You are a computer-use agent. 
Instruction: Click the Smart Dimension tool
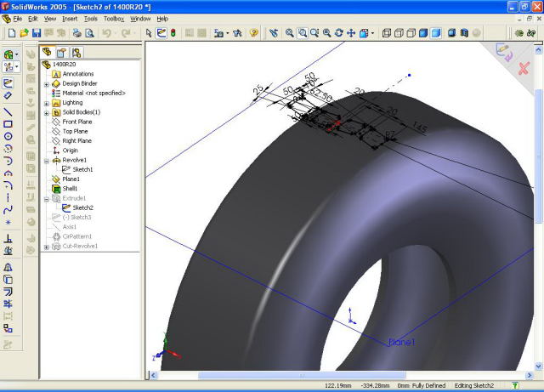coord(8,95)
